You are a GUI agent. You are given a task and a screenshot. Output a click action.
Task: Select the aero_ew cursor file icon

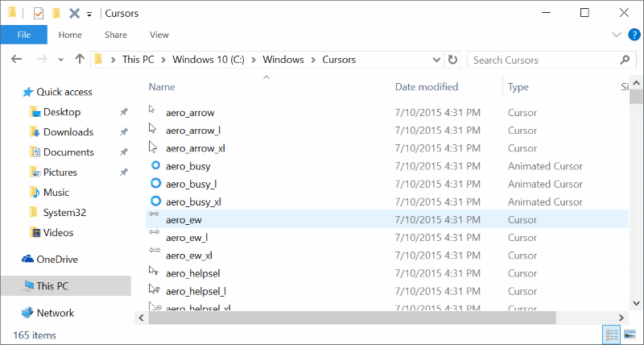[x=154, y=214]
